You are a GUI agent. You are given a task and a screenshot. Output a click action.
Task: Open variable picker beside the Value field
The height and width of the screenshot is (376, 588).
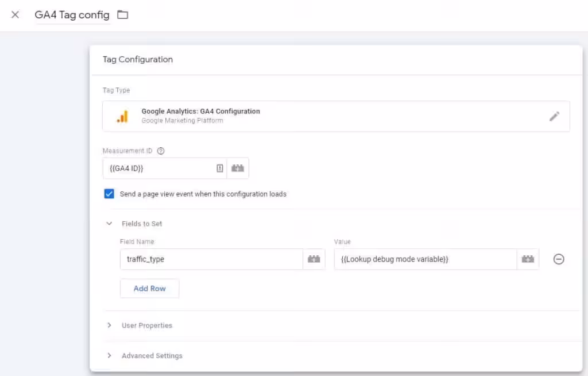click(528, 259)
